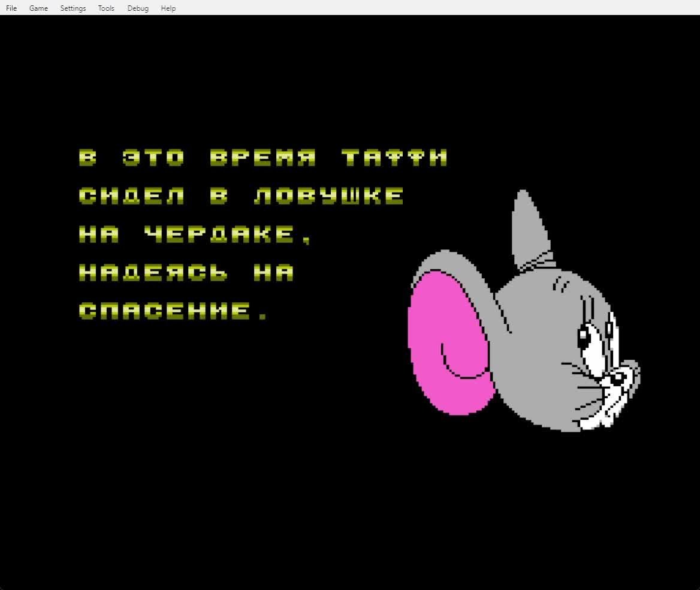700x590 pixels.
Task: Click the word 'СПАСЕНИЕ.'
Action: 173,311
